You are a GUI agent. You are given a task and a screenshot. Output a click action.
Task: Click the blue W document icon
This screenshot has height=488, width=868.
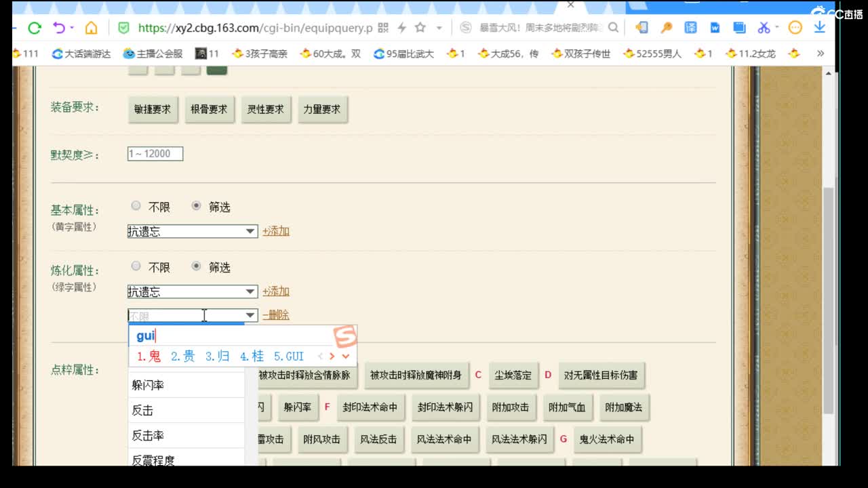tap(715, 28)
